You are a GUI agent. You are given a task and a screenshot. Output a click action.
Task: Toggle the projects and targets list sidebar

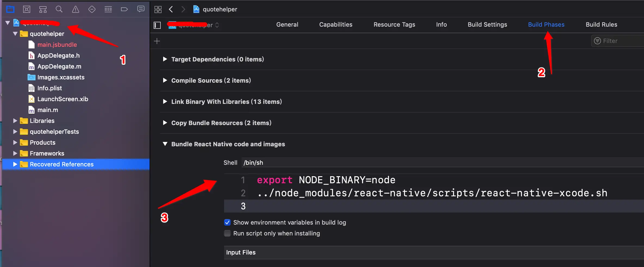tap(157, 25)
